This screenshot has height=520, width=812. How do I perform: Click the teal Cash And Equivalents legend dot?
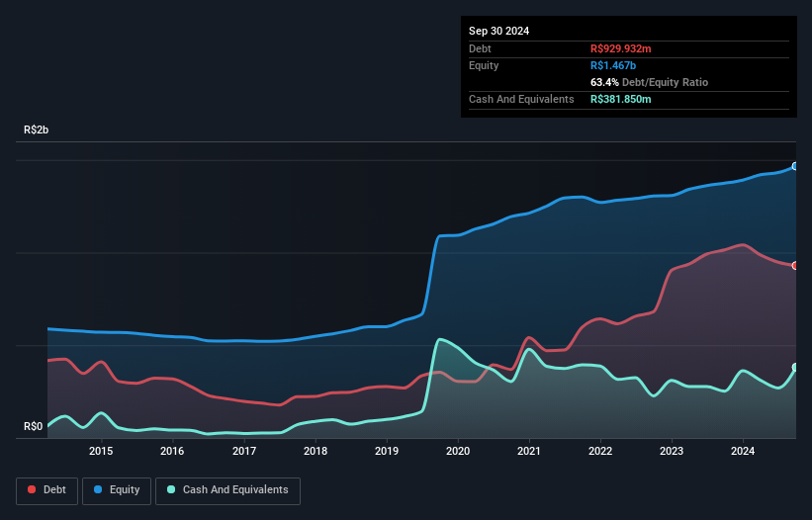[171, 489]
